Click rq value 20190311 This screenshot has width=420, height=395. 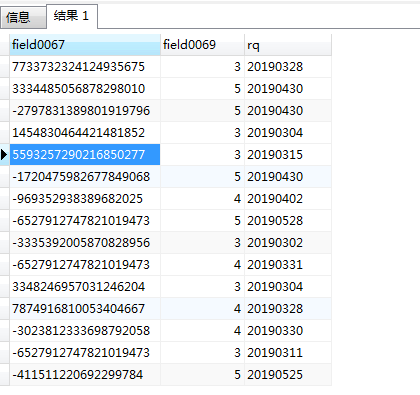tap(288, 353)
